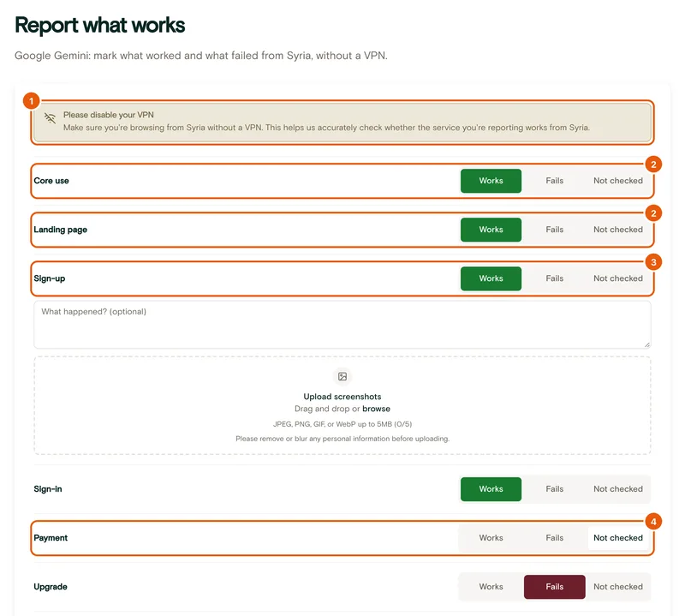The height and width of the screenshot is (616, 685).
Task: Click the Core use row label
Action: (x=51, y=181)
